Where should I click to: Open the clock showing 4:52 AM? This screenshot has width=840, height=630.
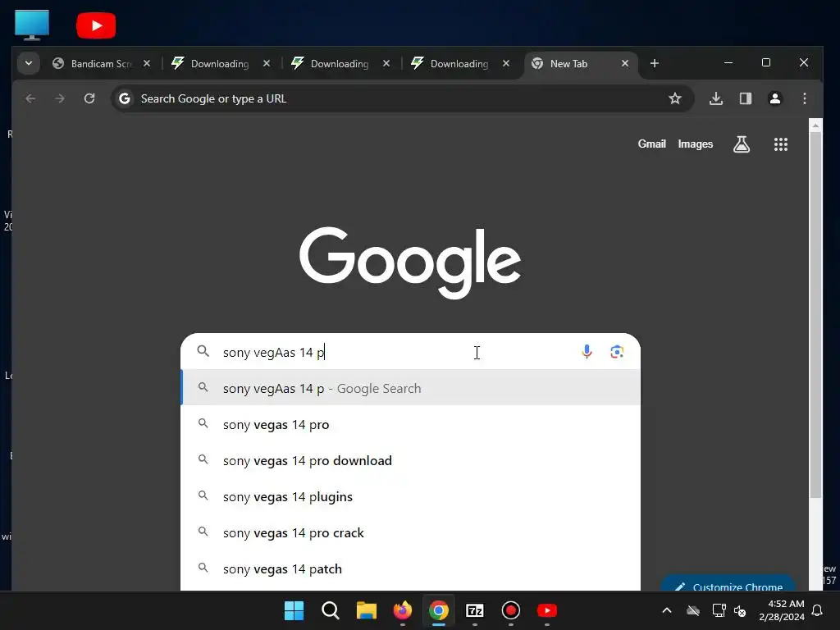782,610
